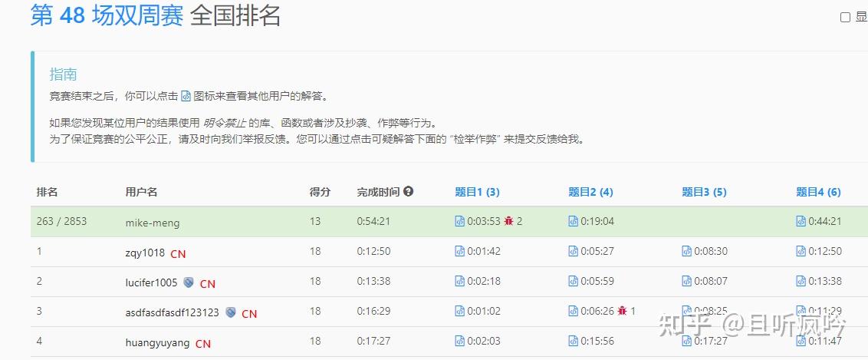Open lucifer1005's problem 4 code icon
The image size is (868, 360).
[801, 282]
